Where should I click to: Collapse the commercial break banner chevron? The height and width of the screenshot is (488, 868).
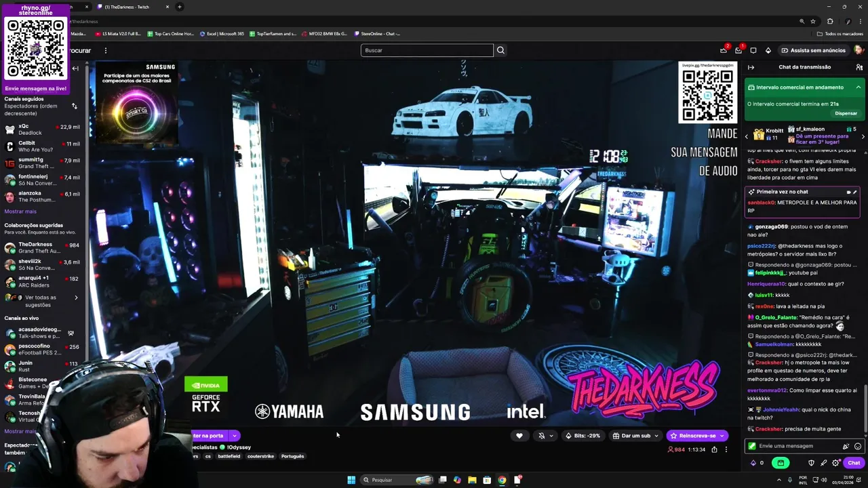tap(858, 87)
